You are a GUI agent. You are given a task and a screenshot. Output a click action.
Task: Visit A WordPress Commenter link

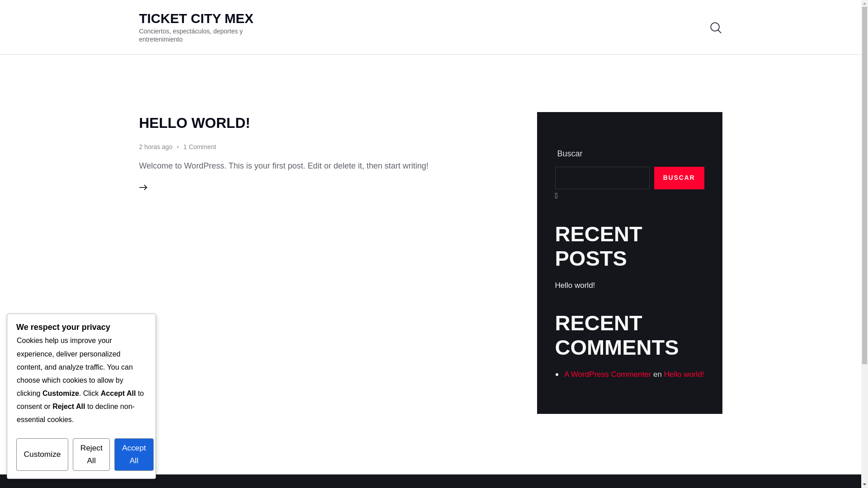point(607,375)
